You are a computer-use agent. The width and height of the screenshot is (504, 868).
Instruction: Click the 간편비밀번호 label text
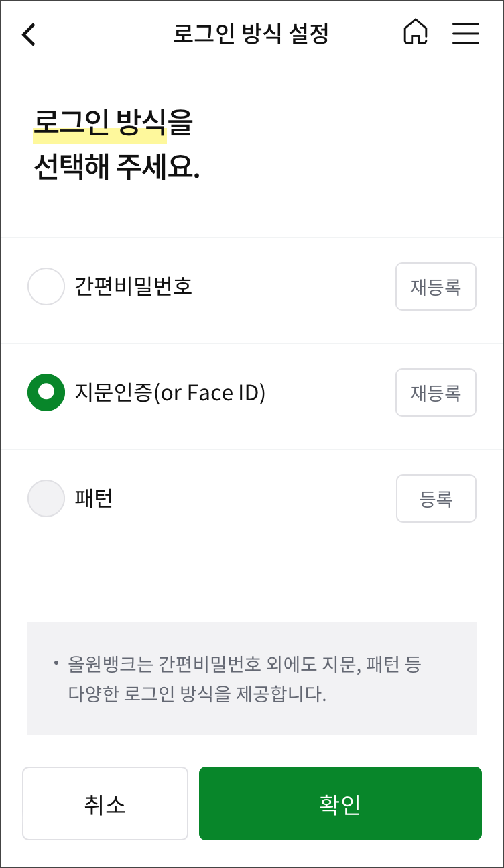click(x=133, y=286)
